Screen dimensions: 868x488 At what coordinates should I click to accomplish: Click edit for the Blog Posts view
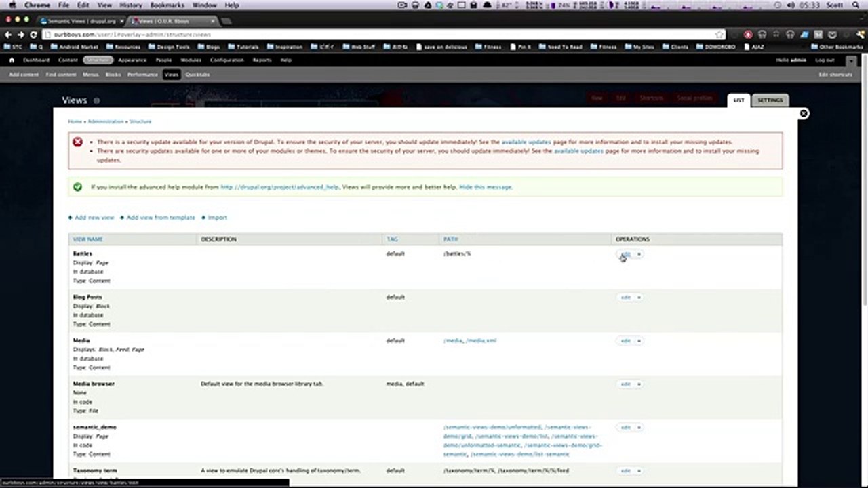pos(625,298)
